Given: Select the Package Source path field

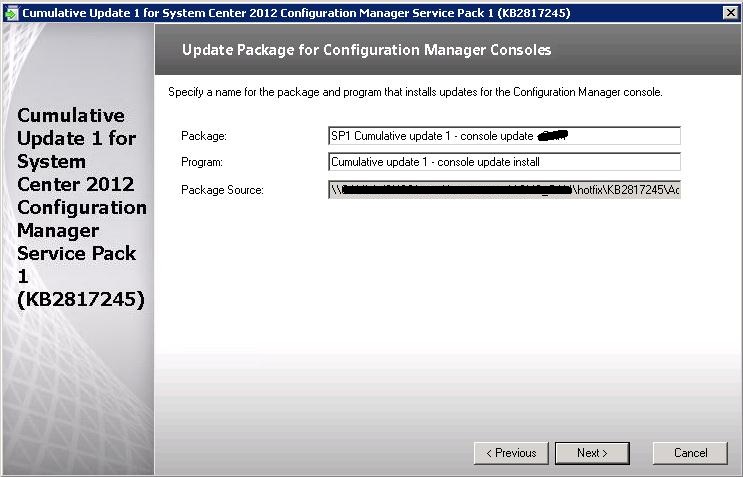Looking at the screenshot, I should tap(503, 190).
